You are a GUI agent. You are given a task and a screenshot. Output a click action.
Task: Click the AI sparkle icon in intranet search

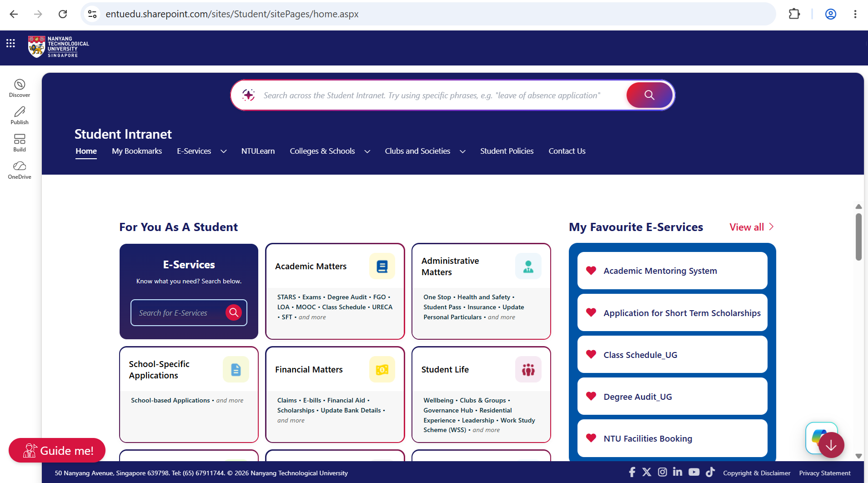tap(248, 95)
